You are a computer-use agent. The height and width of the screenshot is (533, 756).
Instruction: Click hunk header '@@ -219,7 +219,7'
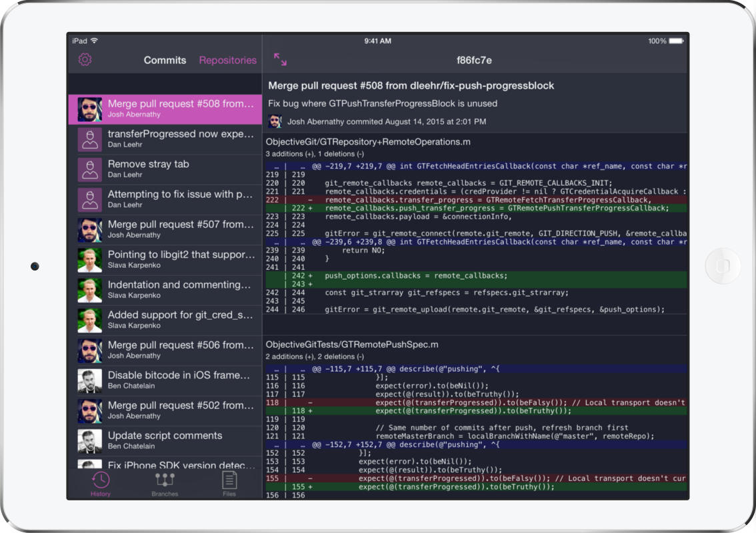point(475,167)
